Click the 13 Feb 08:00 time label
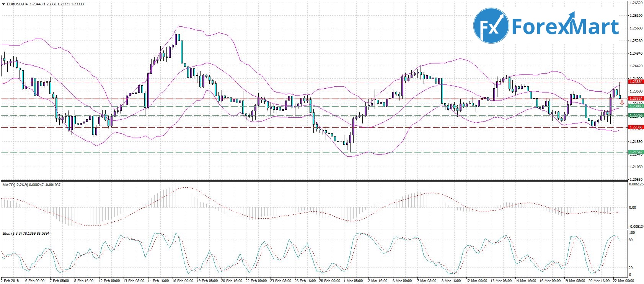Screen dimensions: 644x284 [x=134, y=281]
